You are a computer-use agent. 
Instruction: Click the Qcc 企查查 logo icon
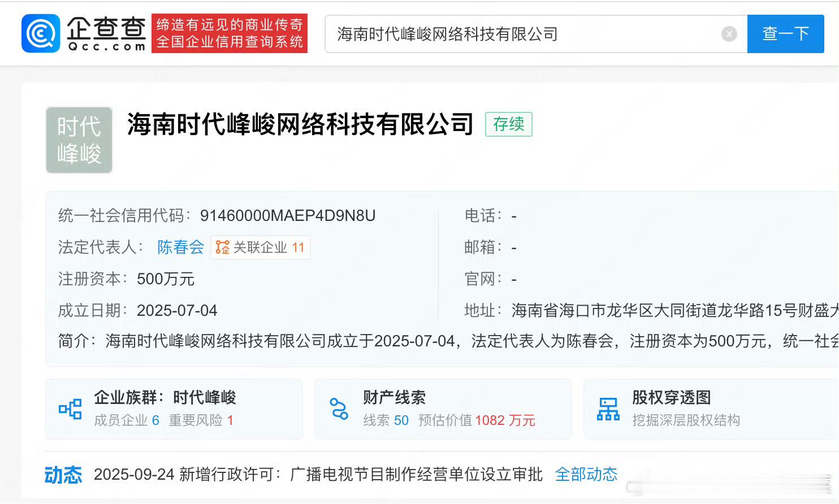click(x=41, y=33)
